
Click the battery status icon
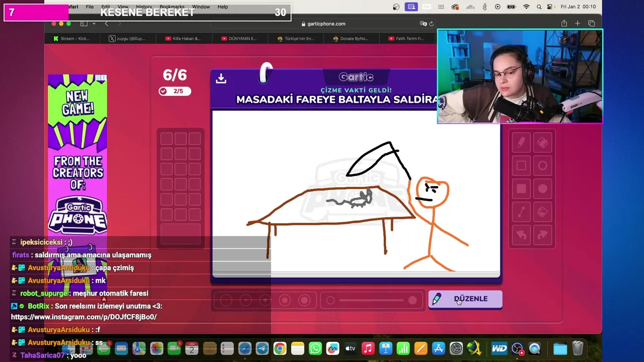[512, 7]
